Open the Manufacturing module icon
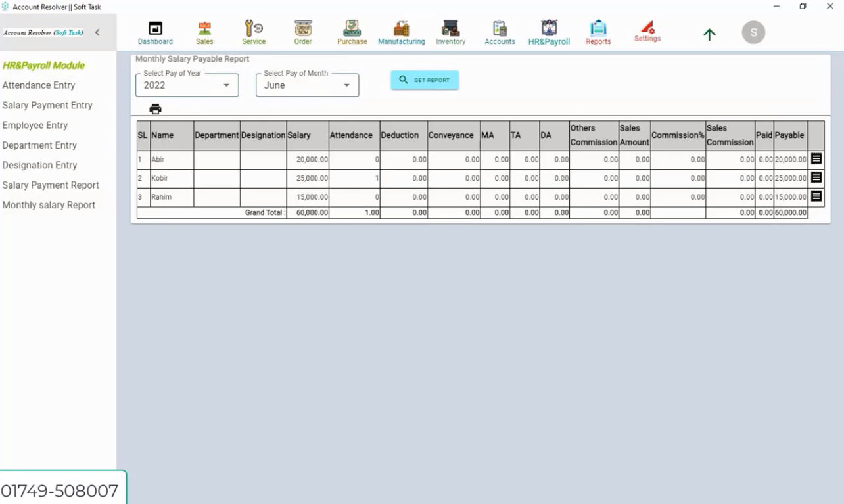This screenshot has height=504, width=844. pyautogui.click(x=401, y=32)
